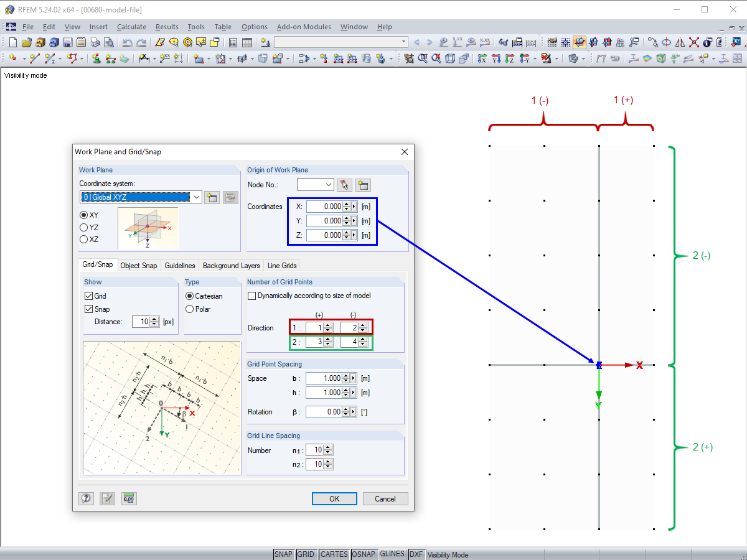
Task: Open units and decimal places icon
Action: pyautogui.click(x=129, y=498)
